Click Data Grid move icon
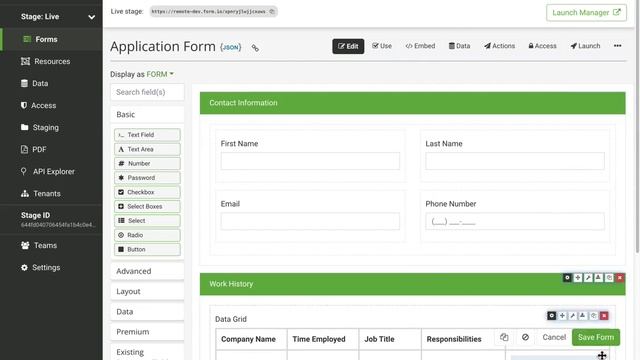The width and height of the screenshot is (640, 360). tap(562, 316)
